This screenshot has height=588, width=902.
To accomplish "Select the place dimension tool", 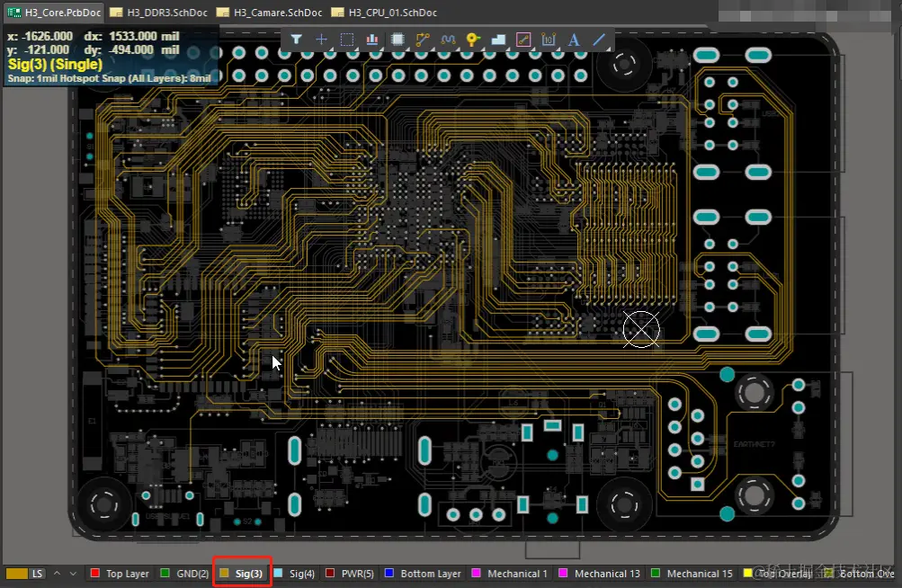I will click(549, 40).
